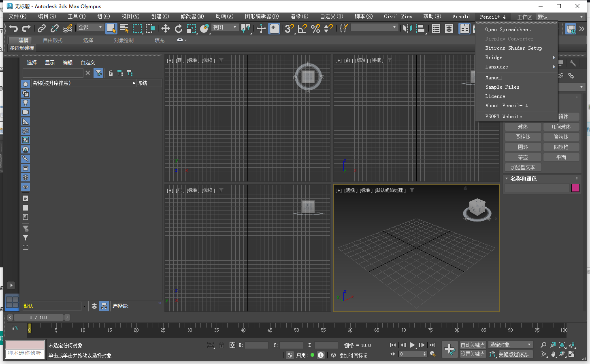The image size is (590, 364).
Task: Toggle lights display filter in Scene Explorer
Action: tap(26, 103)
